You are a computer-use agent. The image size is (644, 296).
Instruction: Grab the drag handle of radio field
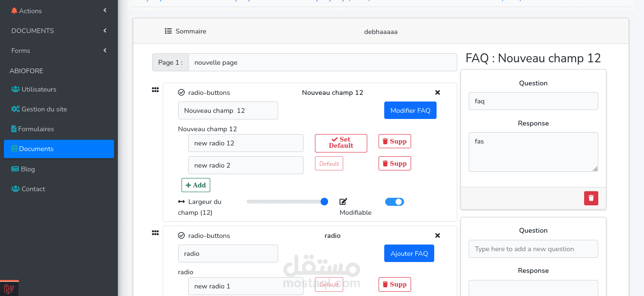point(155,233)
